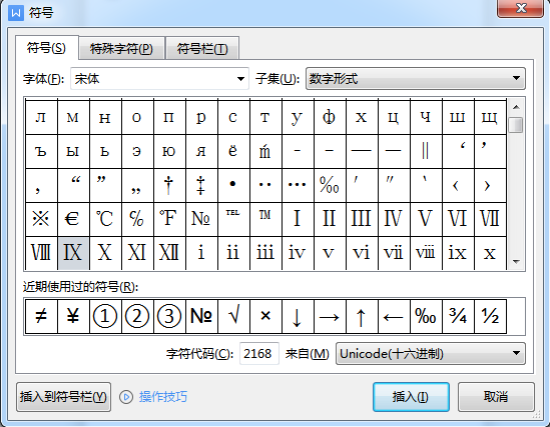Pick the dagger † symbol
Screen dimensions: 550x427
[x=169, y=185]
